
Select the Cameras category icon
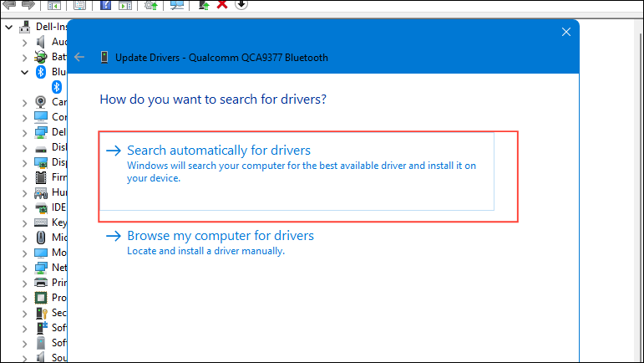click(x=40, y=101)
